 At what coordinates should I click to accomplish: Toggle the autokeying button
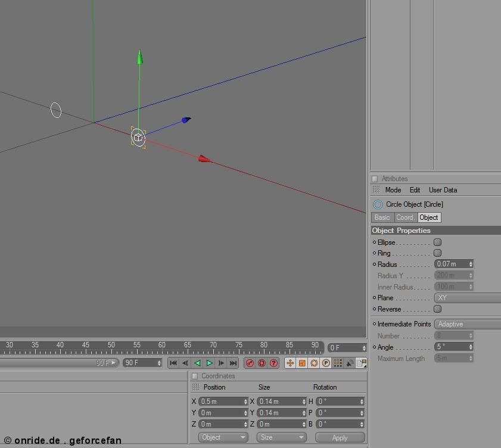coord(262,363)
